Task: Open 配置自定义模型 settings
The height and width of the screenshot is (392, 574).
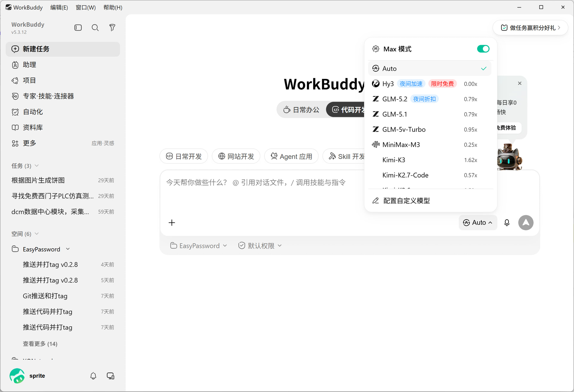Action: [430, 200]
